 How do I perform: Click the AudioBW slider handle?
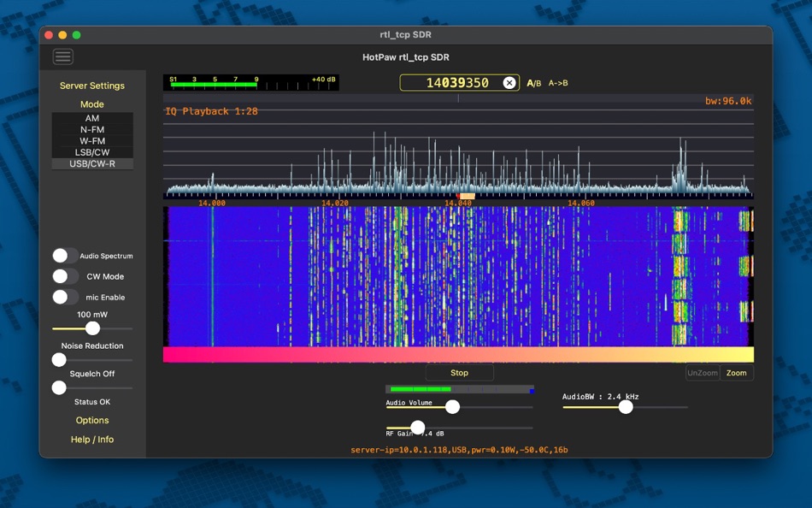coord(626,407)
